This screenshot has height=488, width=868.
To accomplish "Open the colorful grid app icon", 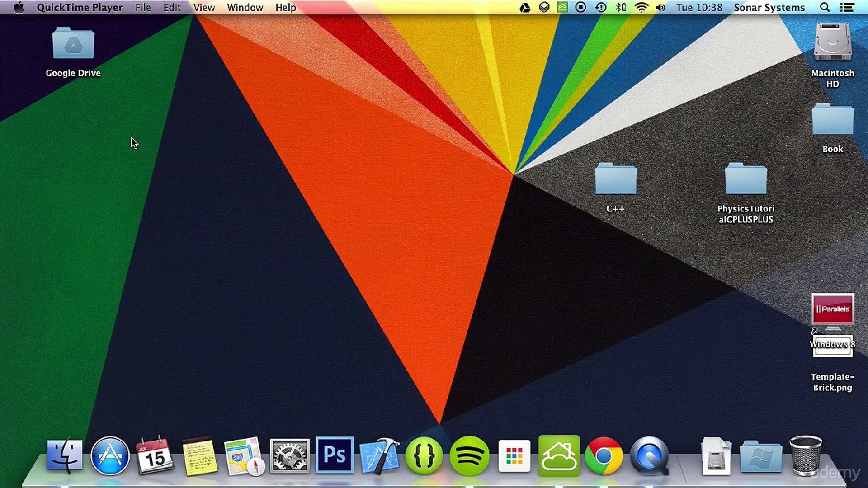I will click(514, 456).
